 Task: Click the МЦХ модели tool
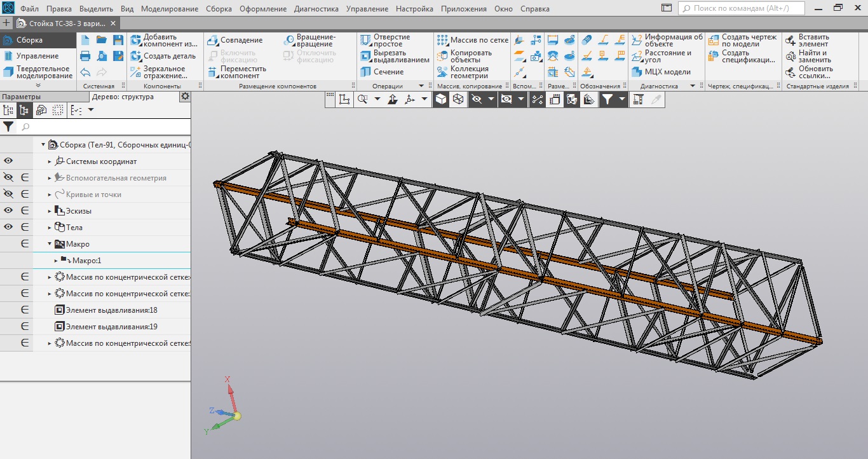[x=661, y=72]
